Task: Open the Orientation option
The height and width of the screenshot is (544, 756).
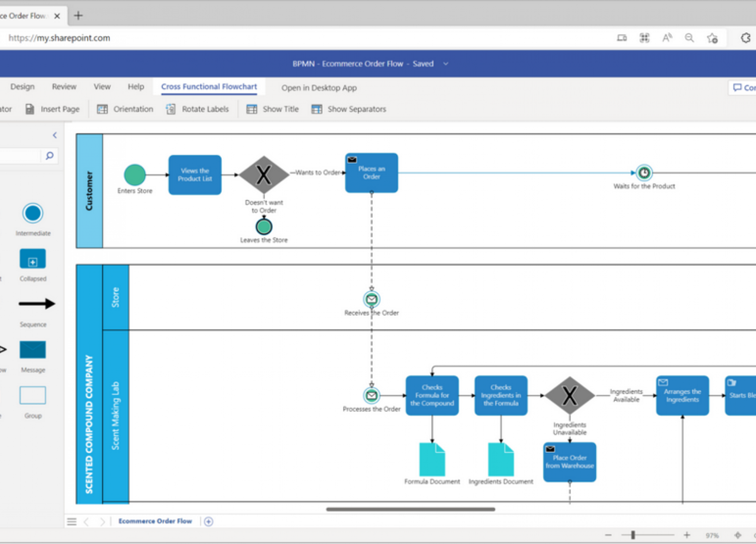Action: [x=125, y=109]
